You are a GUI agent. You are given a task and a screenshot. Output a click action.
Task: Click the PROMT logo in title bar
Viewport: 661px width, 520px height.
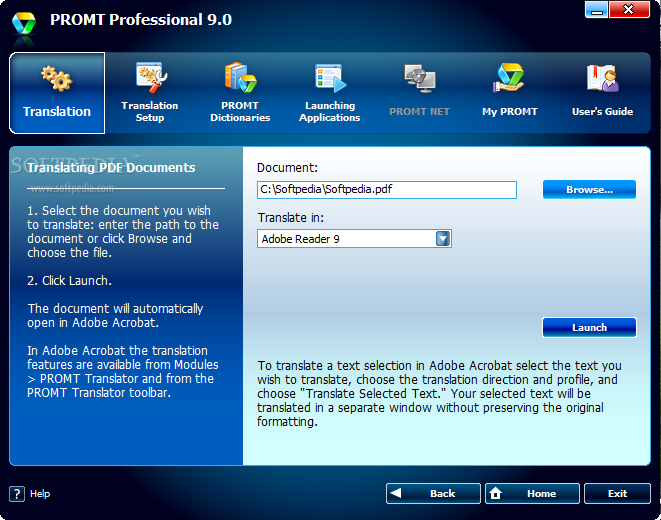[x=24, y=23]
